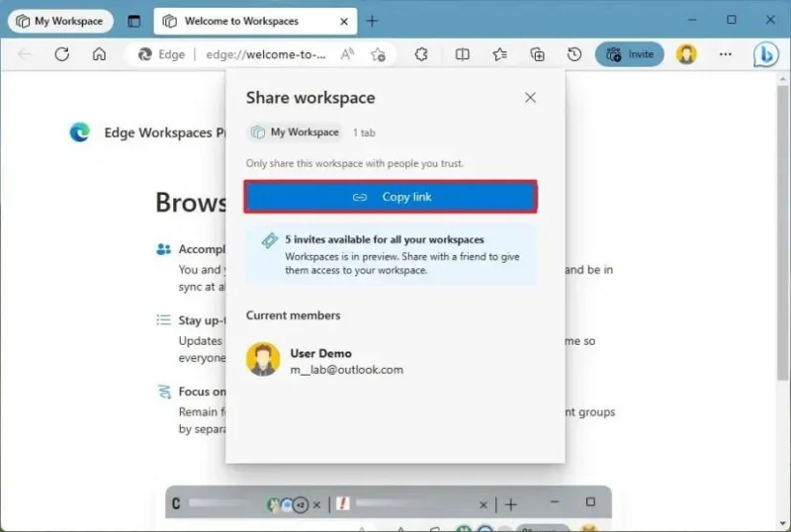Click the Invite workspace button
The height and width of the screenshot is (532, 791).
pyautogui.click(x=630, y=54)
